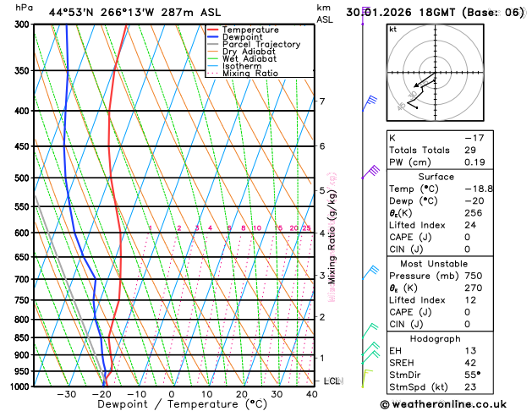
Task: Click the PW (cm) value 0.19
Action: point(474,162)
